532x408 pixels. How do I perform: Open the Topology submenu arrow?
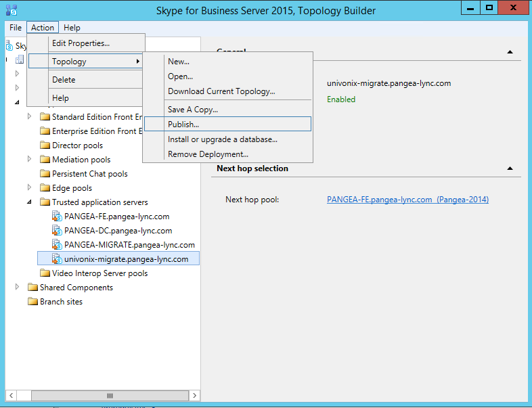pyautogui.click(x=138, y=62)
